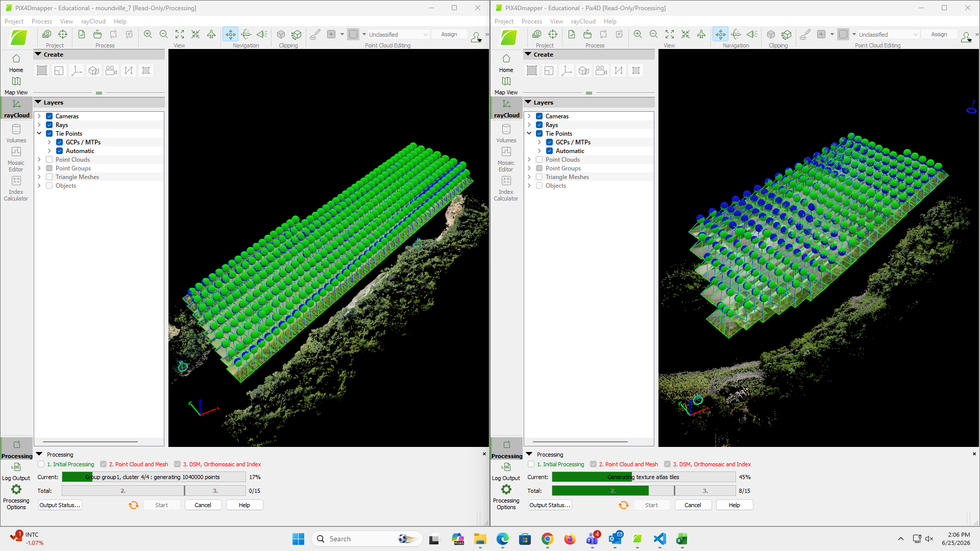Open Log Output in right window
The image size is (980, 551).
tap(506, 471)
